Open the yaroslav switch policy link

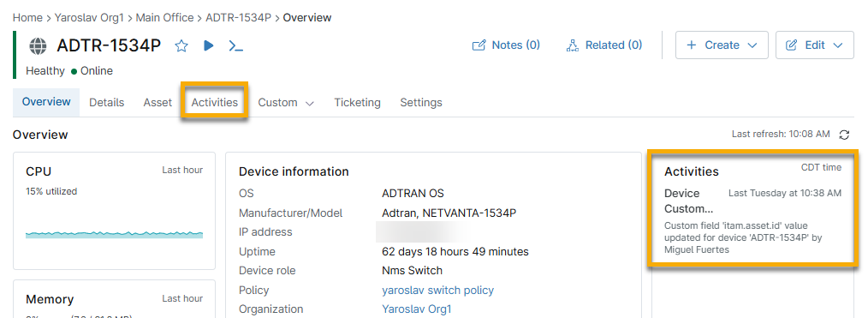tap(438, 291)
